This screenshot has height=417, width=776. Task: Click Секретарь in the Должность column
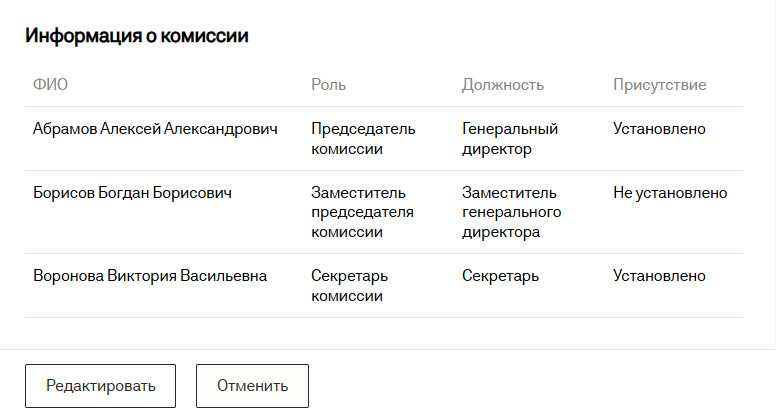tap(501, 276)
